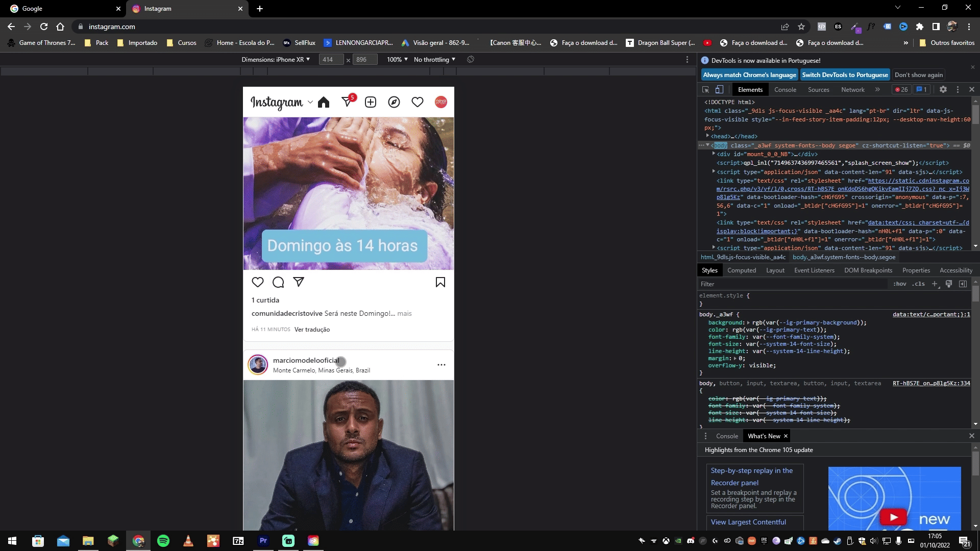Image resolution: width=980 pixels, height=551 pixels.
Task: Like the post with heart icon
Action: tap(258, 282)
